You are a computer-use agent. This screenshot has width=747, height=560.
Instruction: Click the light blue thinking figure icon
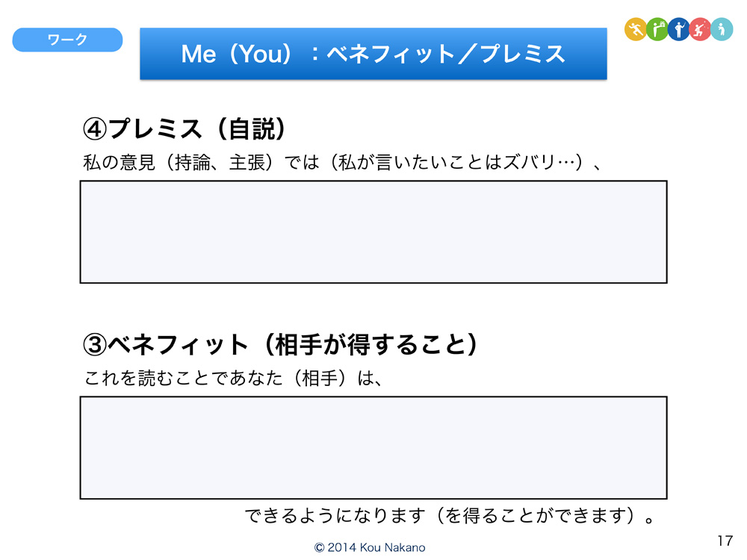point(722,30)
